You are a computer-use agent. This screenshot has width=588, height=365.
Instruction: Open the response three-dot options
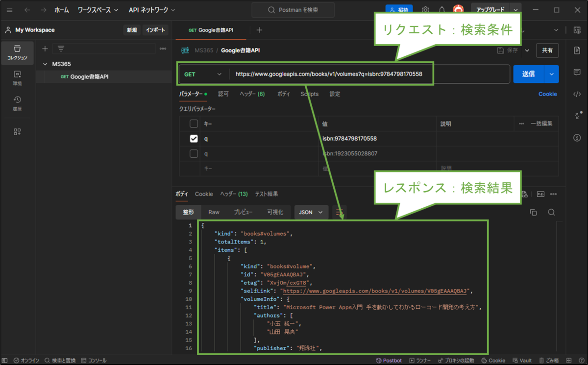[554, 194]
